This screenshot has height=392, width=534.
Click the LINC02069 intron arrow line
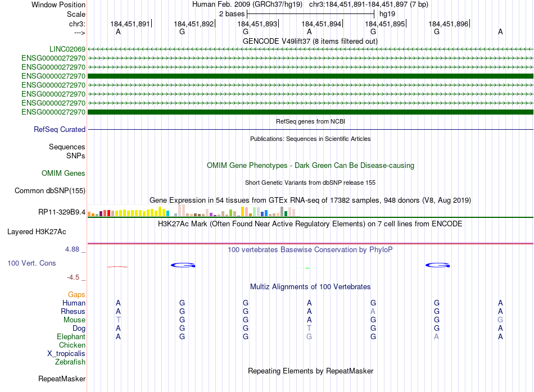click(x=310, y=49)
